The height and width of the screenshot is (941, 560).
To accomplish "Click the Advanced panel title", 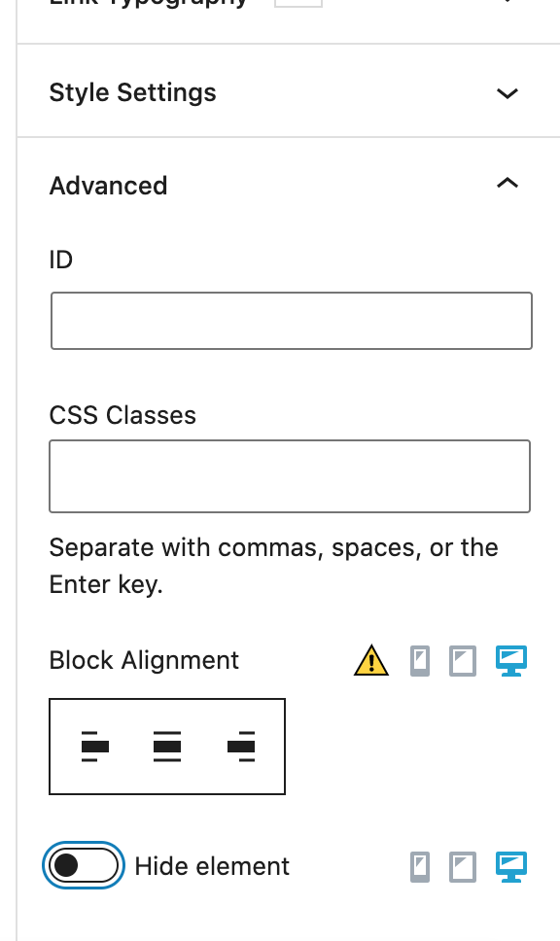I will pos(108,186).
